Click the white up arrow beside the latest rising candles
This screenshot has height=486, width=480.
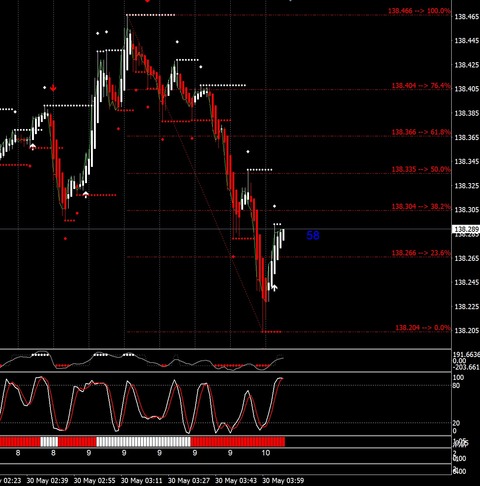click(x=274, y=288)
